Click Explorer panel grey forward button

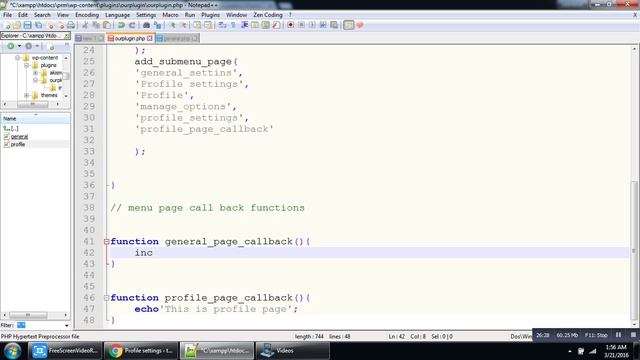pyautogui.click(x=29, y=46)
